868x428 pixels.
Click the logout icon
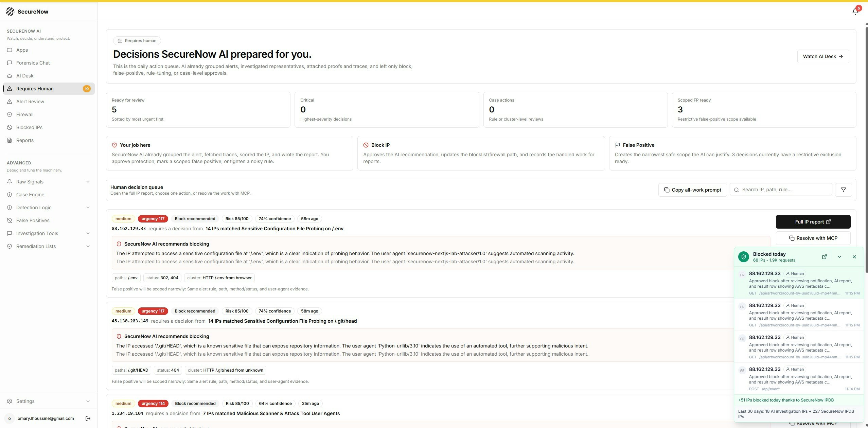point(88,418)
